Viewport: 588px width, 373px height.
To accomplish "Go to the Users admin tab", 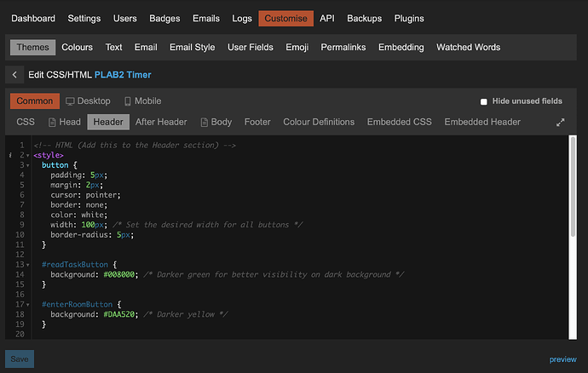I will [125, 19].
